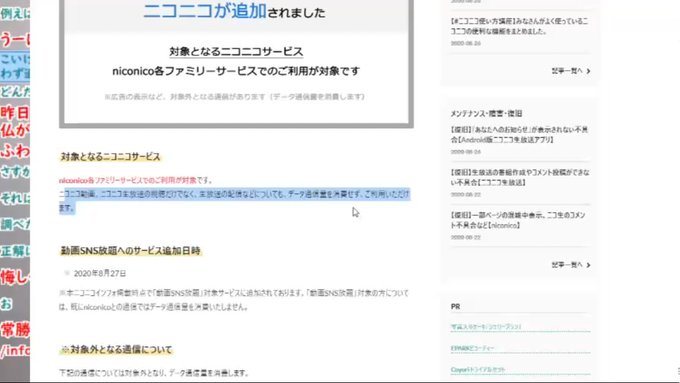Open the Android版ニコニコ生放送アプリ recovery notice
The width and height of the screenshot is (680, 383).
pos(520,134)
